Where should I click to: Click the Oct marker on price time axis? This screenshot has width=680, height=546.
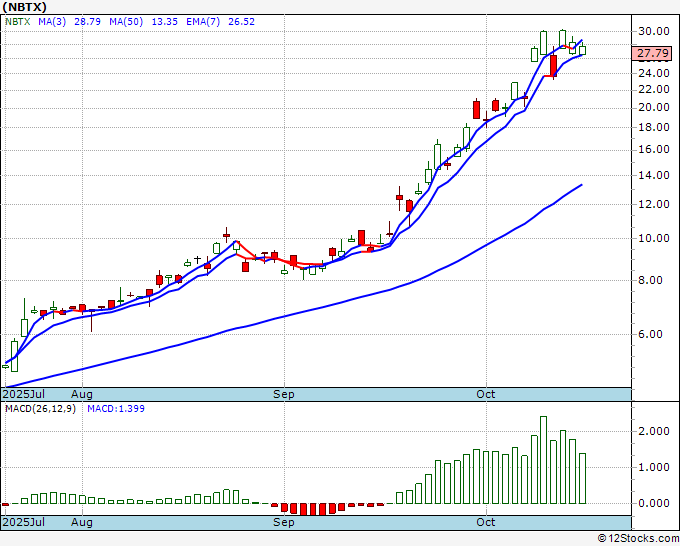(487, 394)
